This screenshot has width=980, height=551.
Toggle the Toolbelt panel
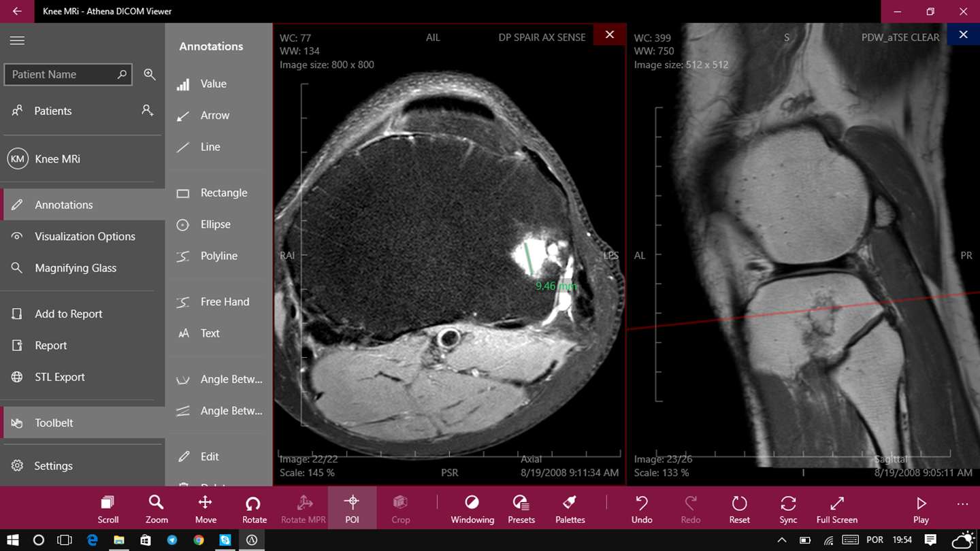point(82,422)
